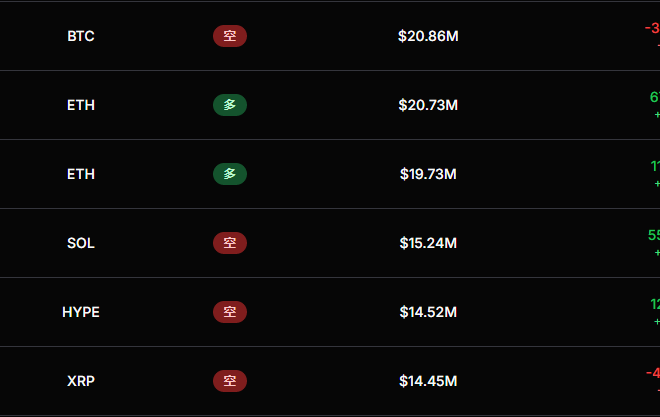
Task: Open the HYPE coin label
Action: tap(81, 312)
